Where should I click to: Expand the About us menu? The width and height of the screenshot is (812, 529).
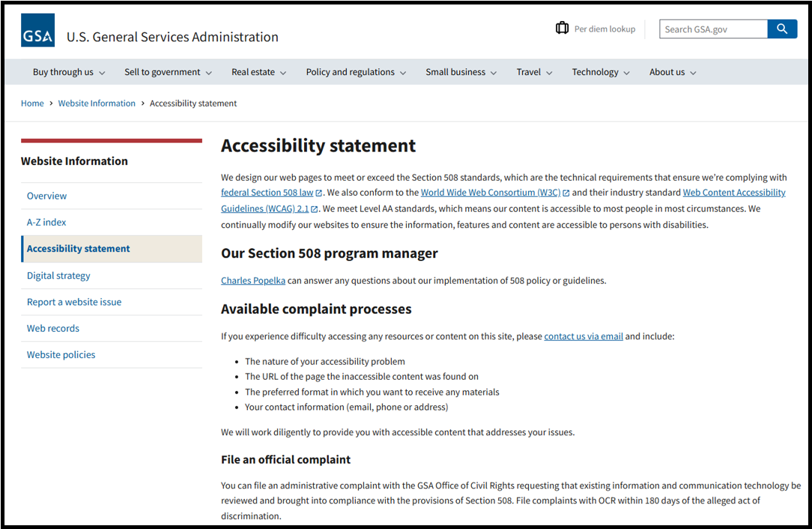pyautogui.click(x=673, y=72)
